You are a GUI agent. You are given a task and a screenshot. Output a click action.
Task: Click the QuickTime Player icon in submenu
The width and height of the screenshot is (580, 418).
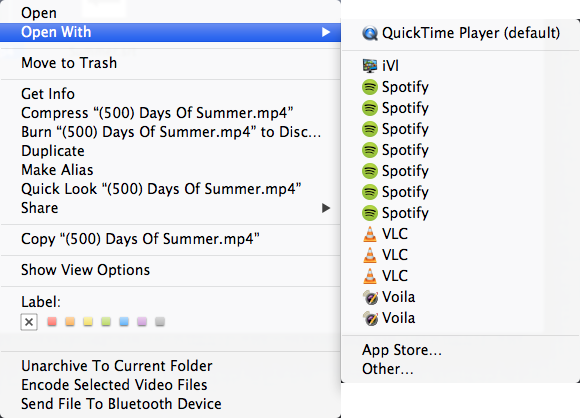pos(370,33)
